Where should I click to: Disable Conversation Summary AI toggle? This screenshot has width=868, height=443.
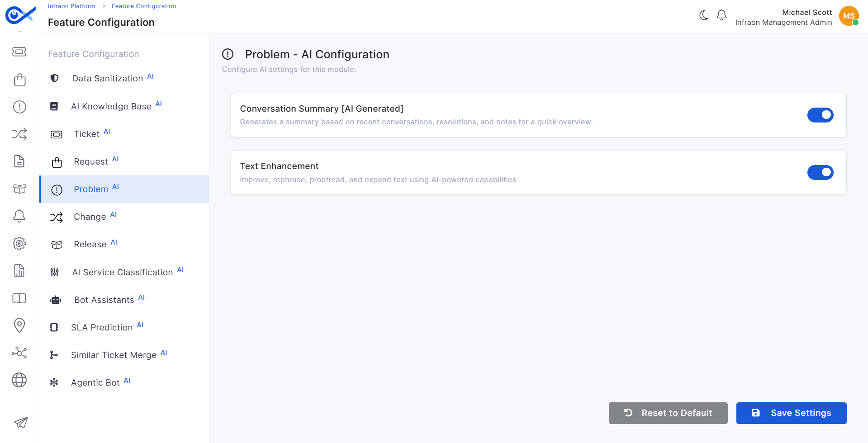tap(820, 115)
